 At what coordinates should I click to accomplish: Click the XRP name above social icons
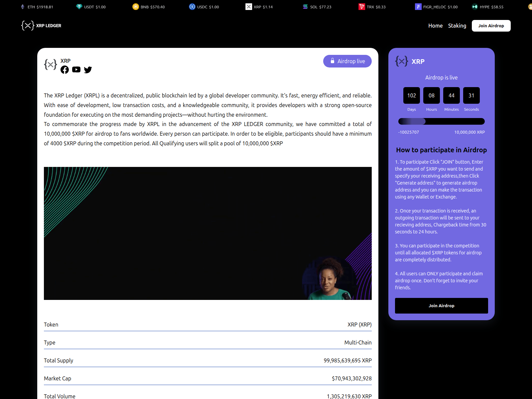[x=66, y=61]
